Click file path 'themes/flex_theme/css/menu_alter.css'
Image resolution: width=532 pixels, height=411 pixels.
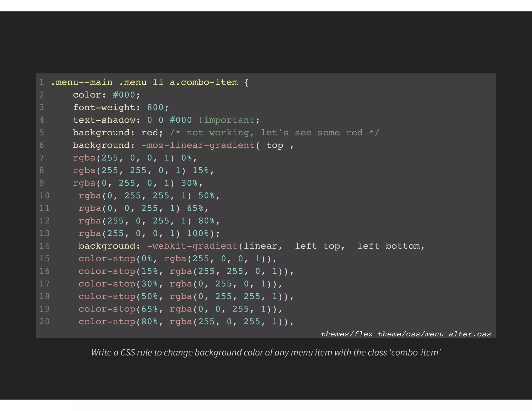click(x=406, y=334)
